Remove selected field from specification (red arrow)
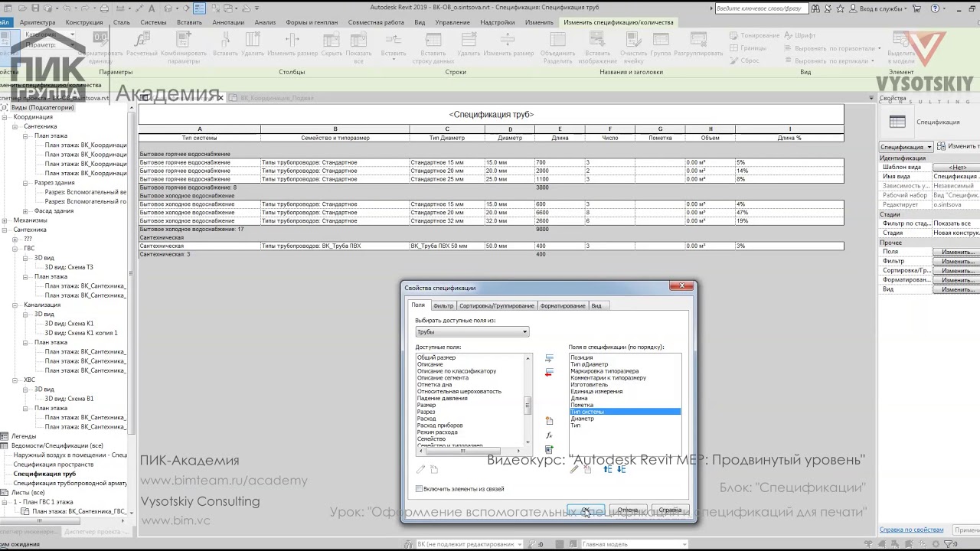 549,373
